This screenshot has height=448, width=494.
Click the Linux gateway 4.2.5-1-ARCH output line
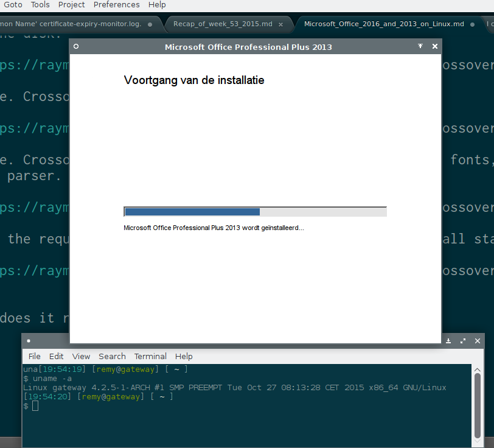(235, 388)
